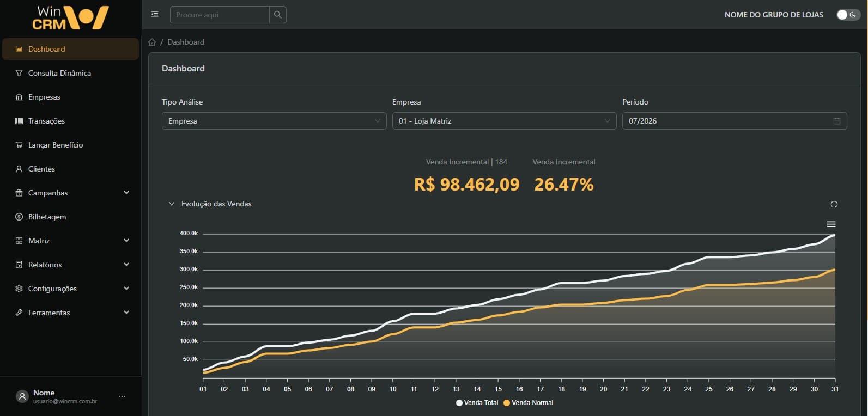The width and height of the screenshot is (868, 416).
Task: Click the Ferramentas wrench icon
Action: coord(19,313)
